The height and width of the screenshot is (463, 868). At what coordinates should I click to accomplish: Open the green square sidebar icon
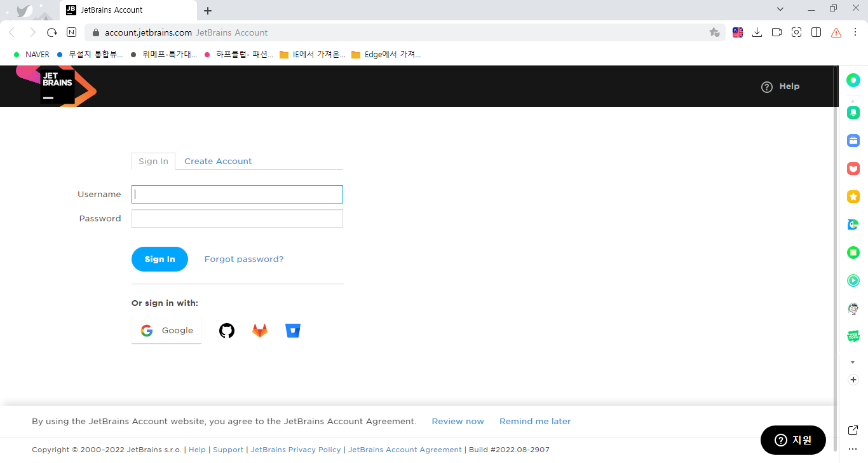853,252
